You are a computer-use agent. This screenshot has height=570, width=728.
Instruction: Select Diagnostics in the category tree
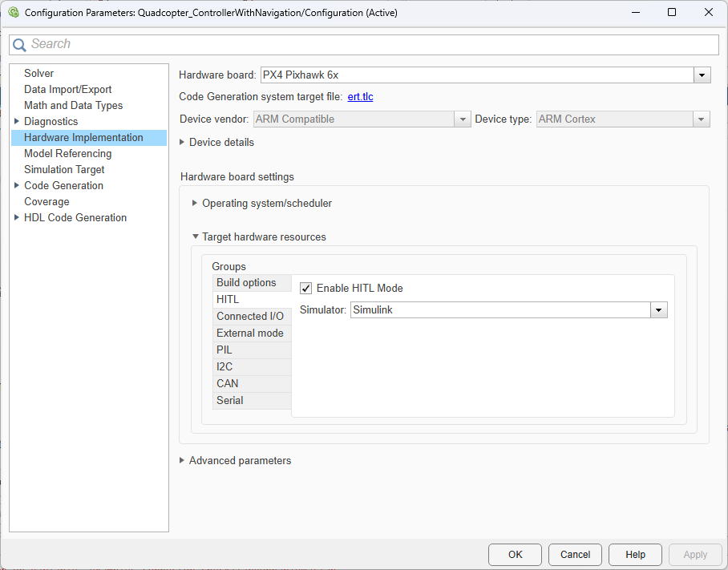click(51, 121)
